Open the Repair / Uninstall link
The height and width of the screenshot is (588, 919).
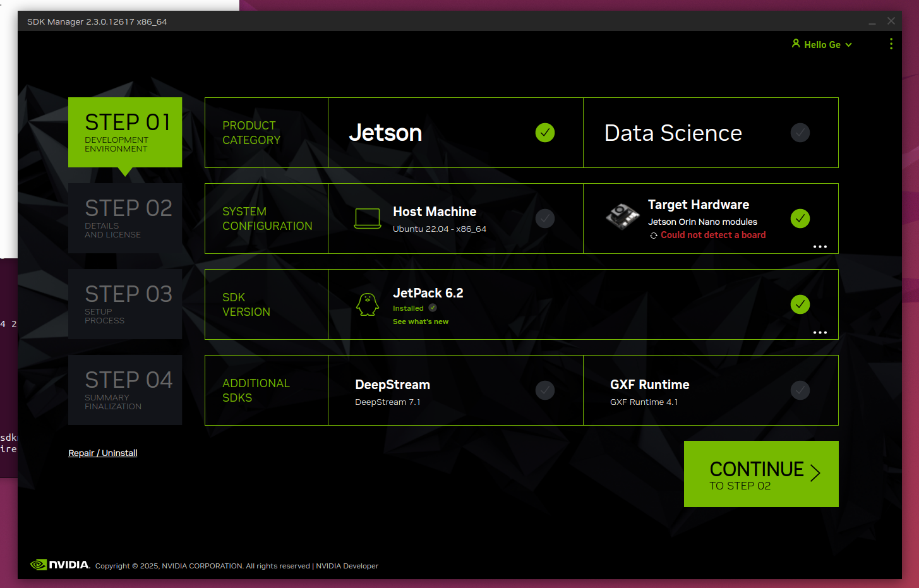point(103,453)
